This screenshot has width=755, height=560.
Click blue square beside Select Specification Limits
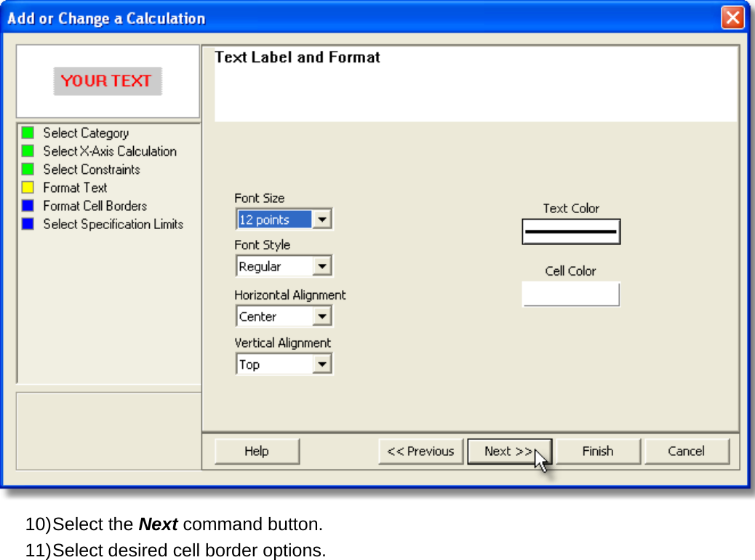click(x=28, y=224)
